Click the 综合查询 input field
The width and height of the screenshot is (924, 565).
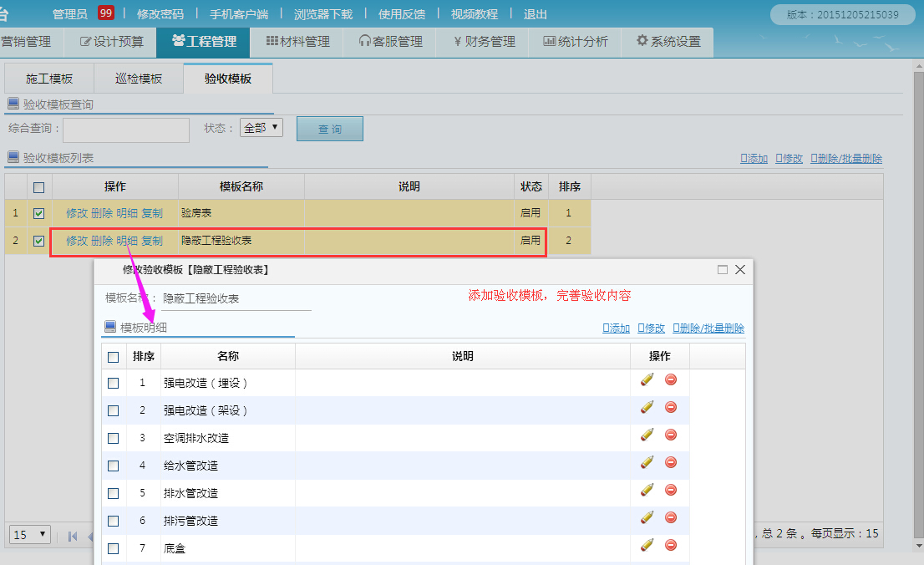(x=125, y=130)
